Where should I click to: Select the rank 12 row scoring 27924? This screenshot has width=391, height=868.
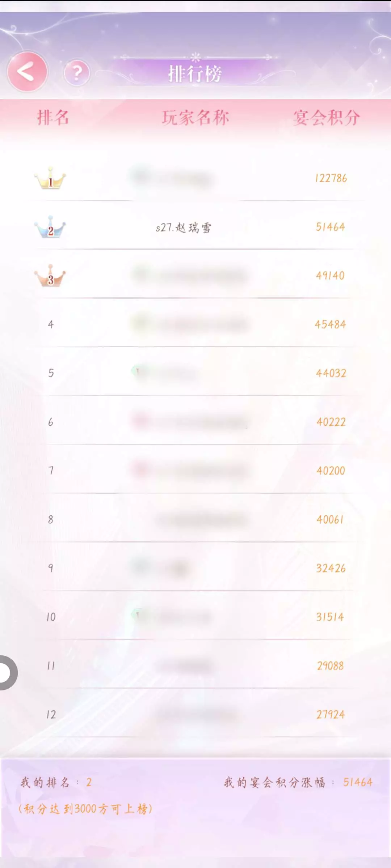click(x=195, y=715)
